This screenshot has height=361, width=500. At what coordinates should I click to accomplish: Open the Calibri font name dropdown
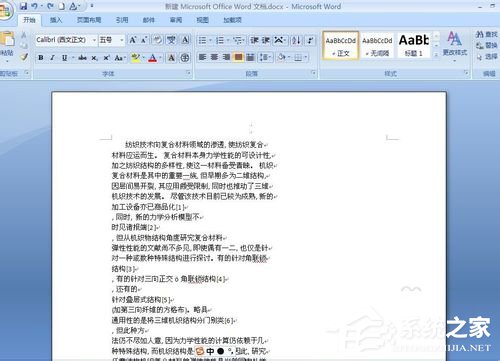(x=94, y=40)
